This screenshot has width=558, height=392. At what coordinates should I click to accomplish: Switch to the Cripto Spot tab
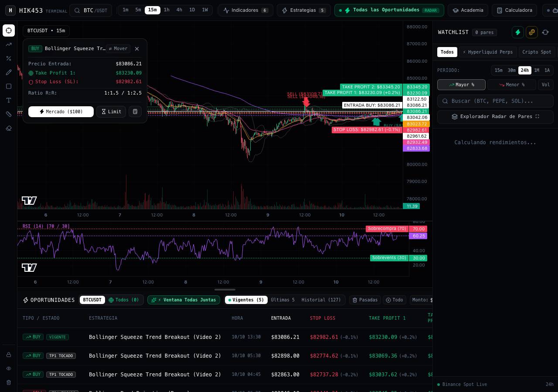pos(537,52)
